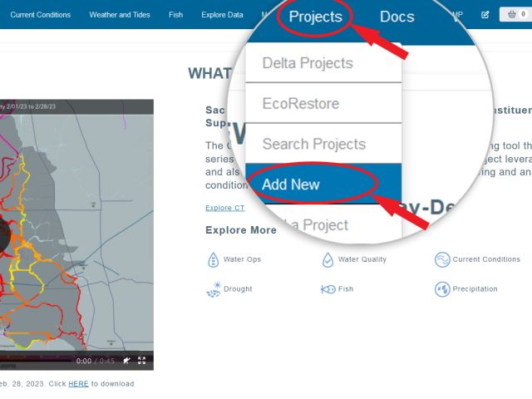Image resolution: width=532 pixels, height=399 pixels.
Task: Open Water Ops link text
Action: [x=242, y=259]
